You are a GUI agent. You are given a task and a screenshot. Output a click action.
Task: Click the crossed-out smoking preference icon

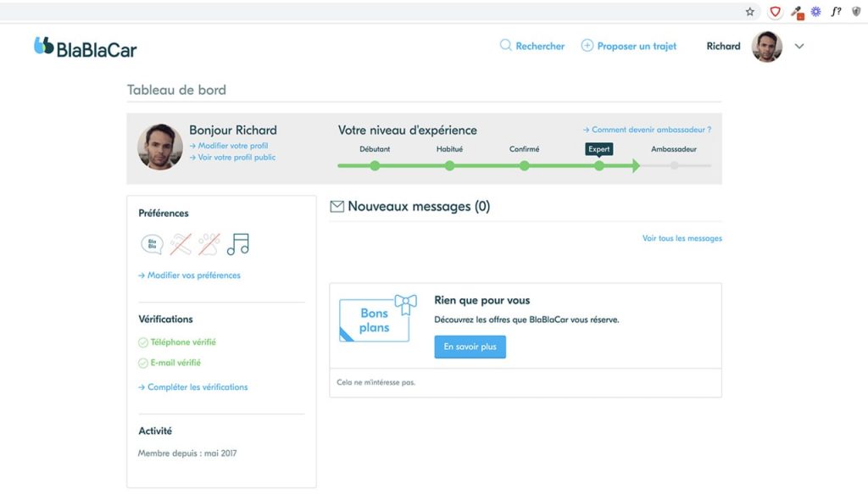(181, 244)
